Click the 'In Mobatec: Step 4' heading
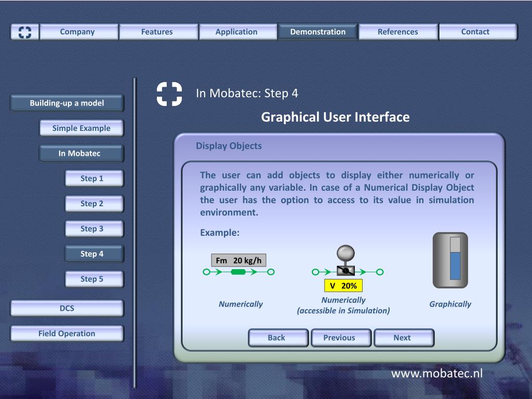 point(247,94)
